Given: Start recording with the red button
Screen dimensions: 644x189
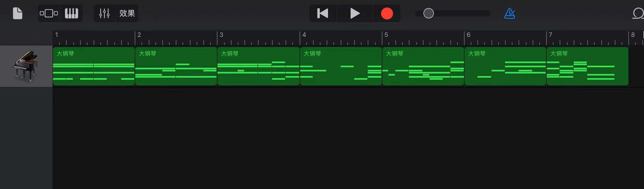Looking at the screenshot, I should click(387, 14).
